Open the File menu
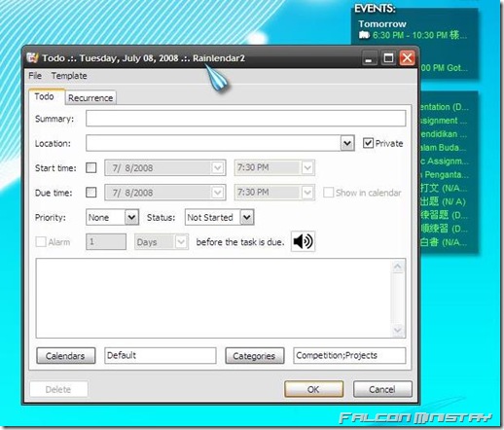Viewport: 504px width, 430px height. pyautogui.click(x=35, y=76)
